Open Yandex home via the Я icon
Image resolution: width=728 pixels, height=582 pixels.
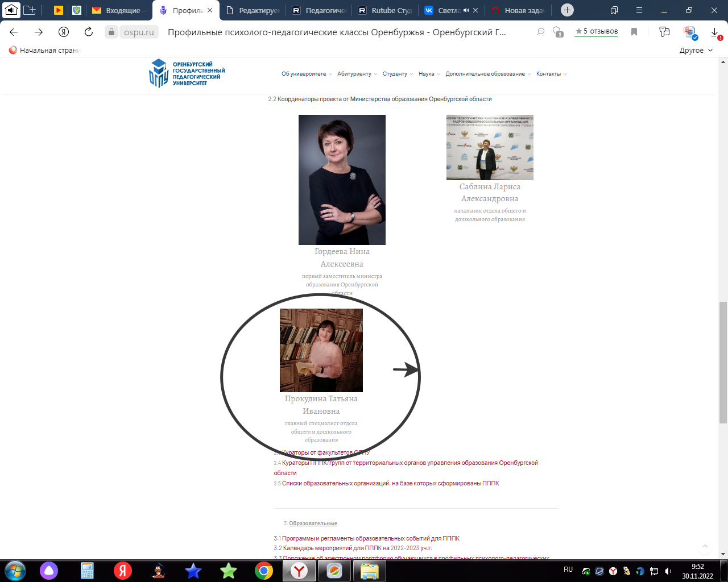tap(64, 32)
